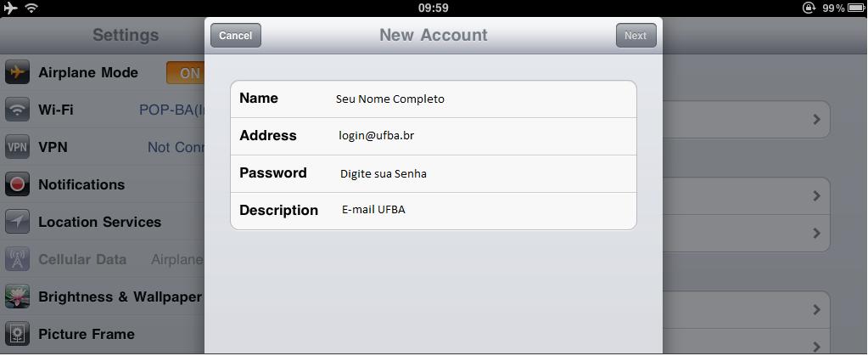868x356 pixels.
Task: Tap the Brightness & Wallpaper flower icon
Action: tap(17, 297)
